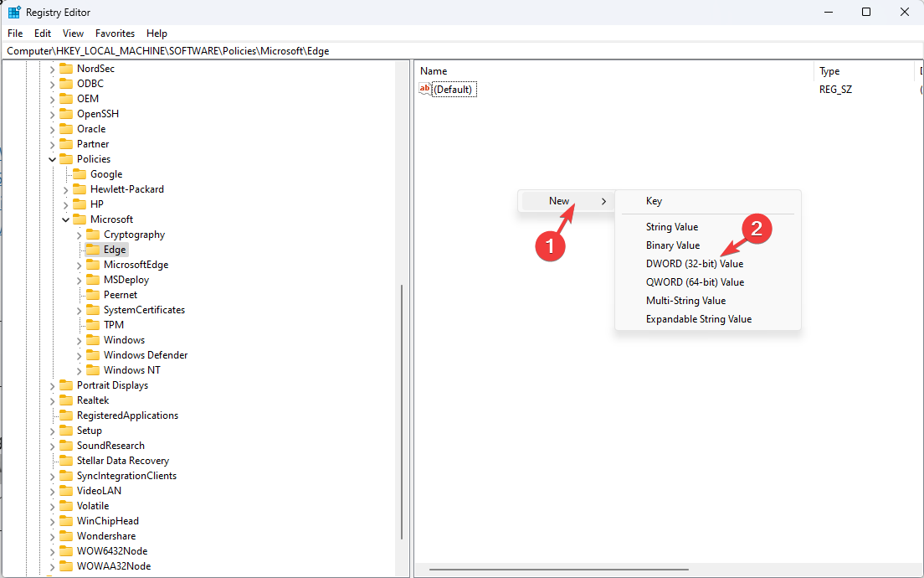This screenshot has width=924, height=578.
Task: Expand the Cryptography key
Action: tap(80, 235)
